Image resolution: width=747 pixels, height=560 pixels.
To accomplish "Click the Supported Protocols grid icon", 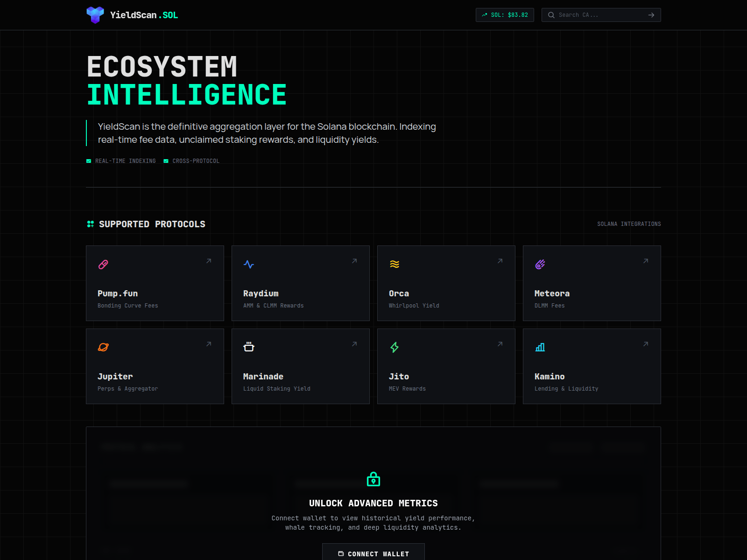I will click(91, 224).
